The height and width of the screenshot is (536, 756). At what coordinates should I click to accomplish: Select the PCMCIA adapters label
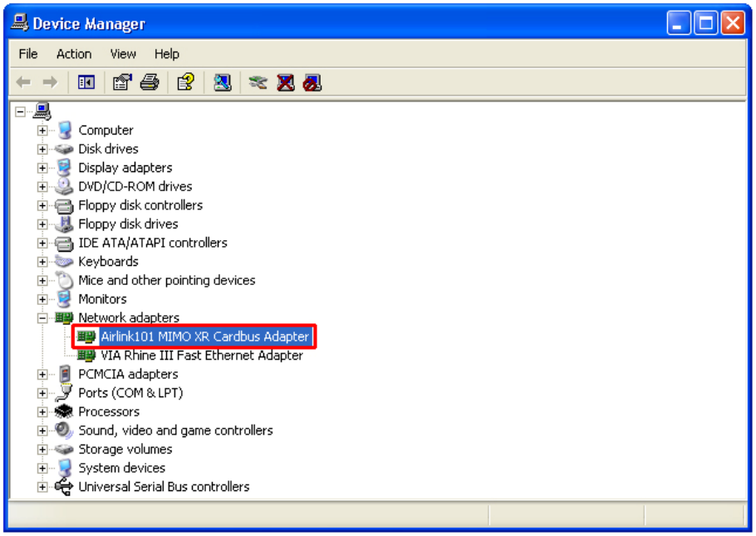pyautogui.click(x=128, y=374)
